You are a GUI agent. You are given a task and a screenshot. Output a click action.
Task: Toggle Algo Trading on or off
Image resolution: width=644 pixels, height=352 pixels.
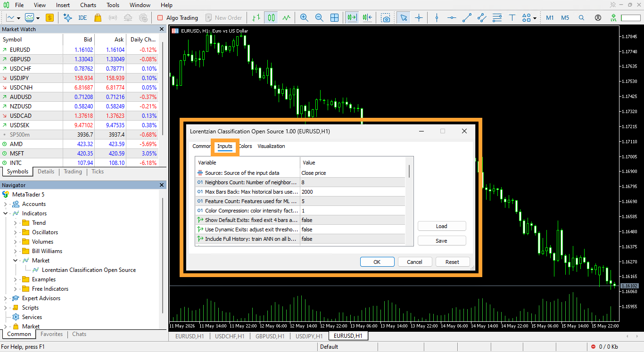(177, 18)
